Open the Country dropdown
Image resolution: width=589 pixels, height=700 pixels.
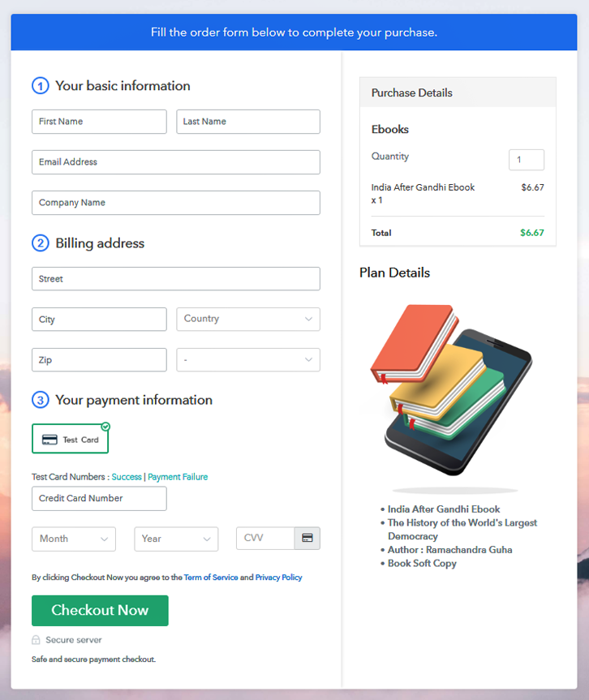pos(248,319)
